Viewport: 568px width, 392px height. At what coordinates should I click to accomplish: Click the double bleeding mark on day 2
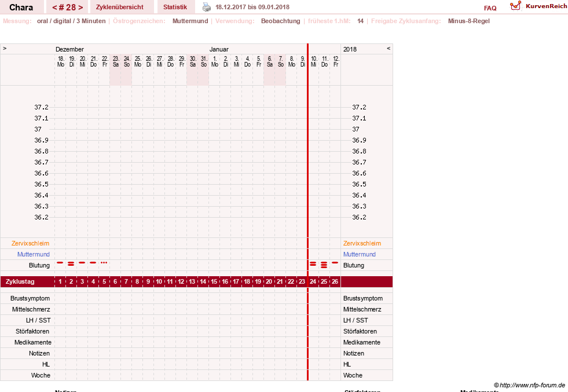71,264
